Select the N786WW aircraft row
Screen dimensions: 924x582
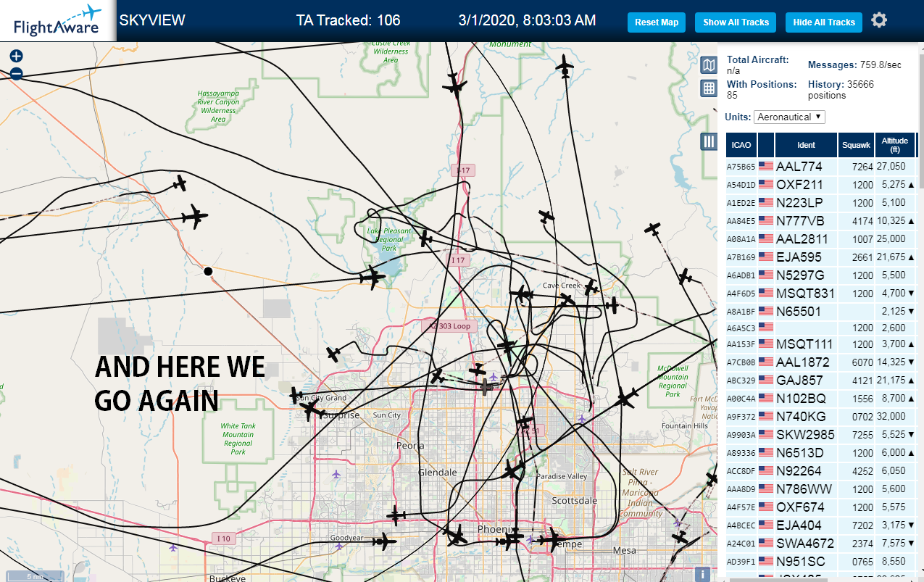pyautogui.click(x=820, y=489)
